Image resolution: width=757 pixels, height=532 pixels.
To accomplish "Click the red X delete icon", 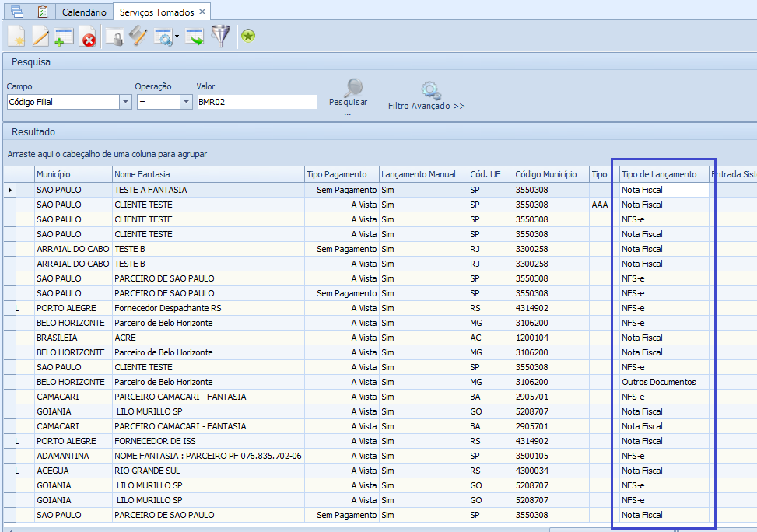I will point(88,37).
